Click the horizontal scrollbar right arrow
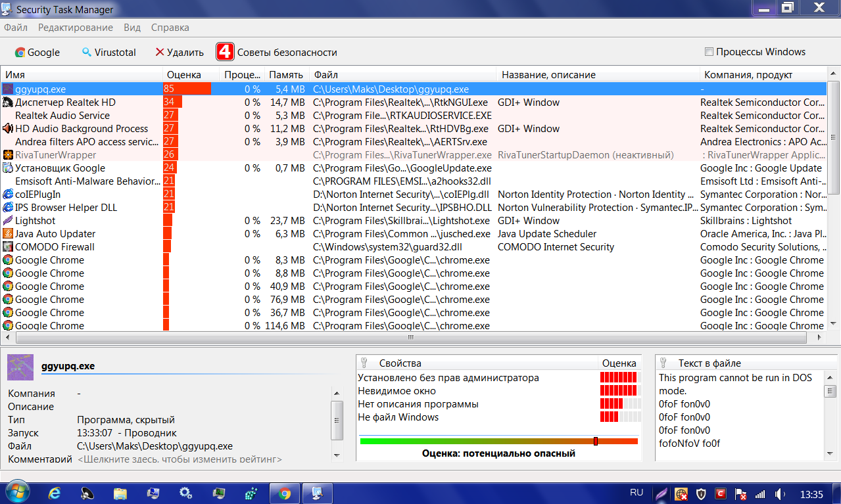The height and width of the screenshot is (504, 841). tap(820, 337)
